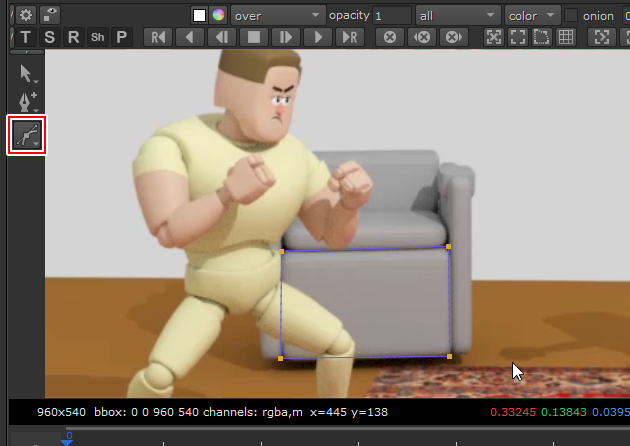Click the T transform button
Image resolution: width=630 pixels, height=446 pixels.
click(x=25, y=37)
